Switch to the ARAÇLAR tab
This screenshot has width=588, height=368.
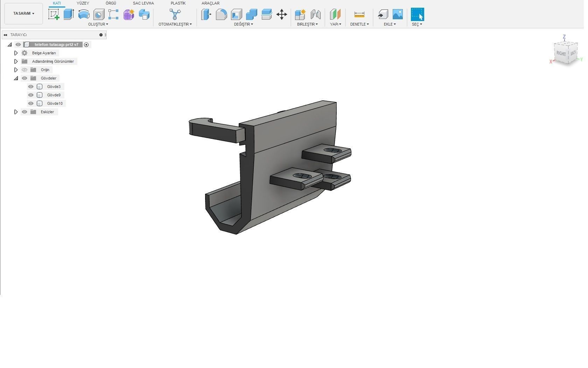[210, 3]
